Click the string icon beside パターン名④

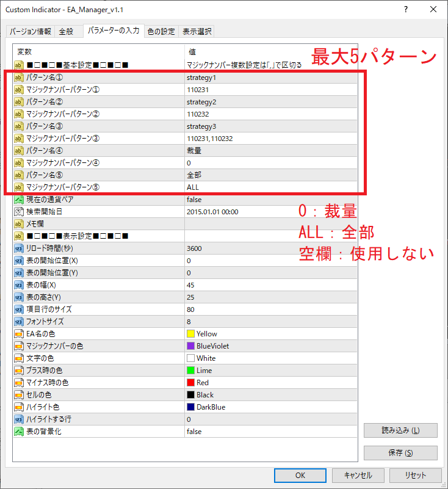click(x=19, y=151)
